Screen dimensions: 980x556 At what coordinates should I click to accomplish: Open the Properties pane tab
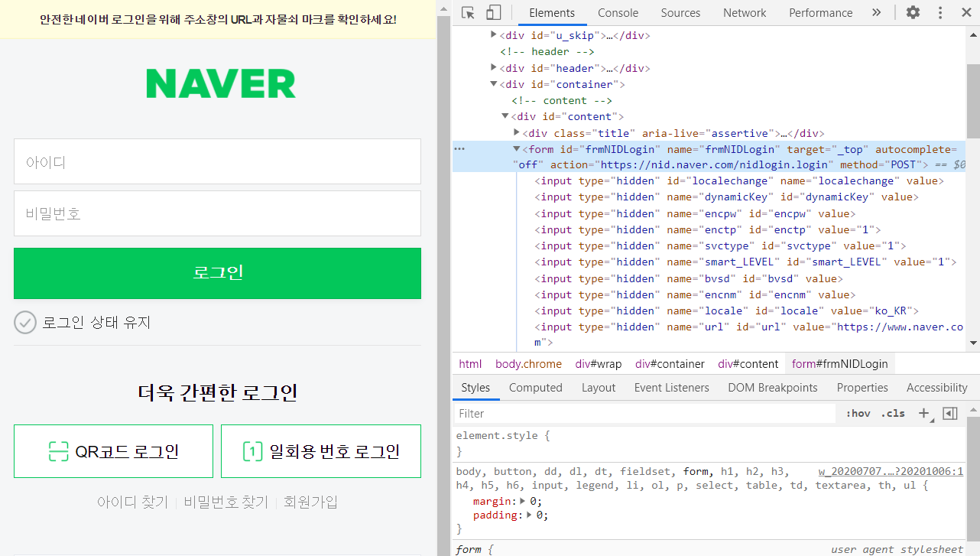pos(862,388)
